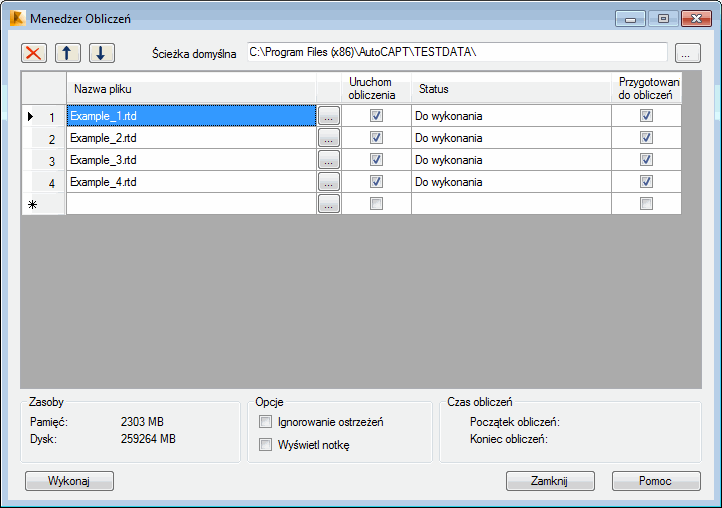Click the Przygotowan do obliczeń column header

[646, 88]
